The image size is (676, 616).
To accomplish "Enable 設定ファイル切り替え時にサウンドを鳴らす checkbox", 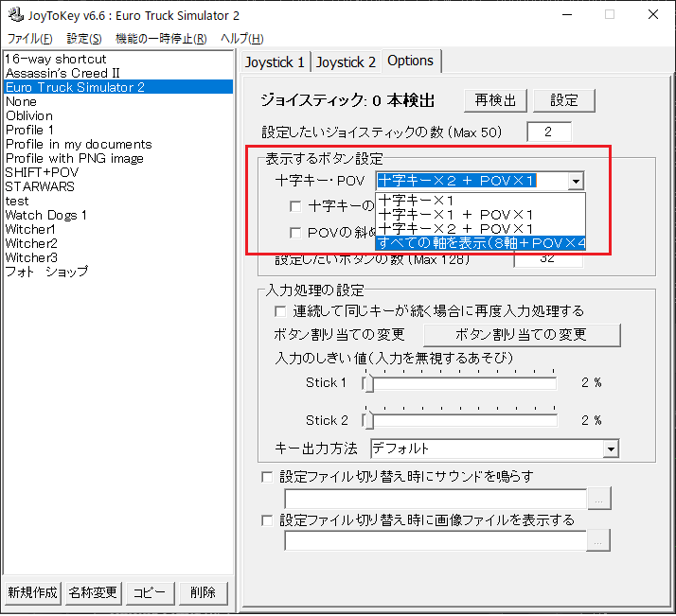I will tap(267, 477).
